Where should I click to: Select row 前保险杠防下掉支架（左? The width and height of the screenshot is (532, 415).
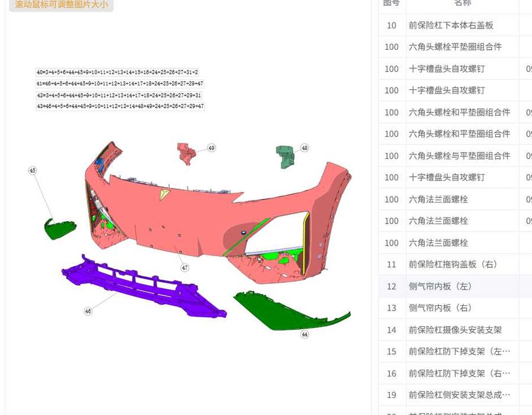tap(456, 352)
